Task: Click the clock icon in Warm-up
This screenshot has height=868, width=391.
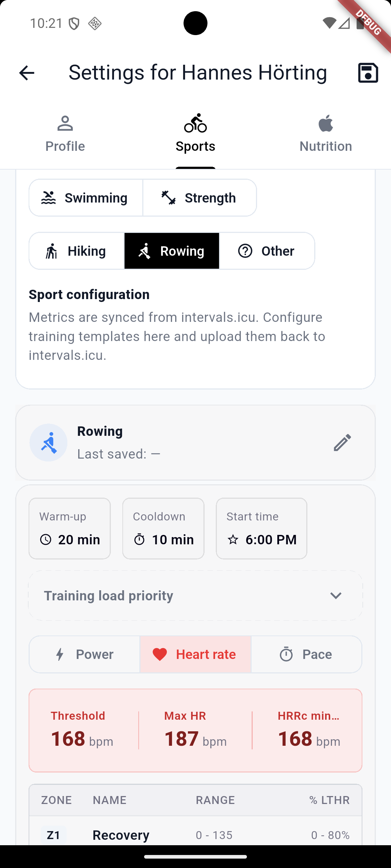Action: tap(46, 540)
